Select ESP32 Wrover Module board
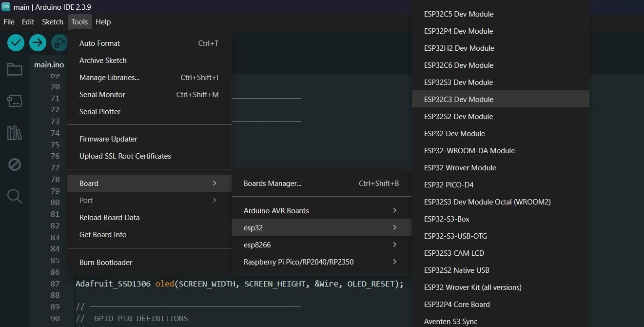This screenshot has height=327, width=644. 501,168
